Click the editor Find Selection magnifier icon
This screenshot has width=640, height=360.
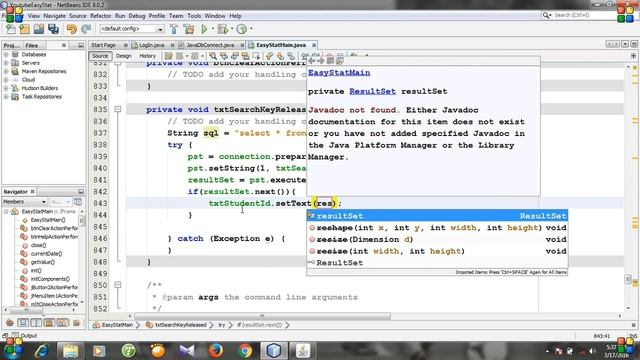(213, 56)
